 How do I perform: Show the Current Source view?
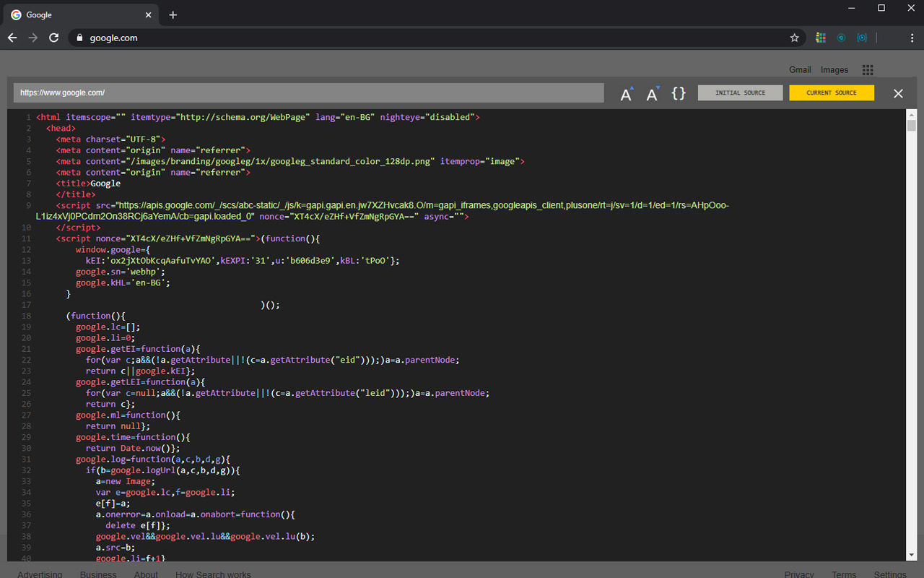click(832, 92)
